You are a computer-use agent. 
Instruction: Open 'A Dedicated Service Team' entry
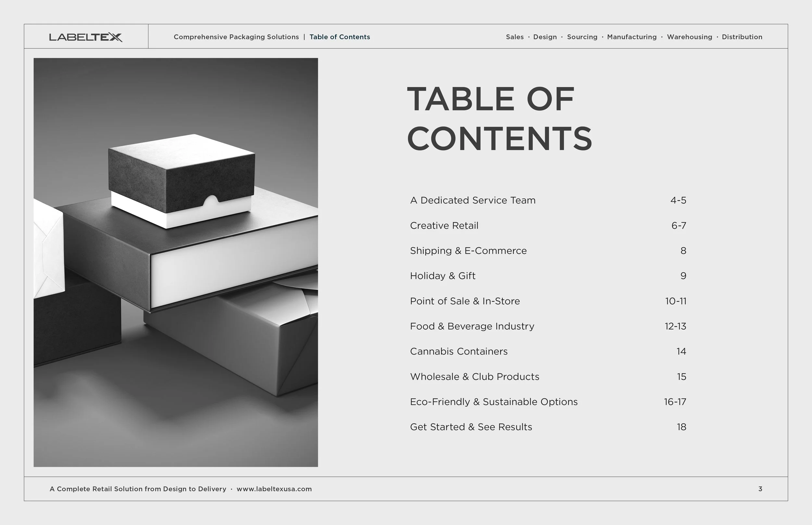pos(473,200)
